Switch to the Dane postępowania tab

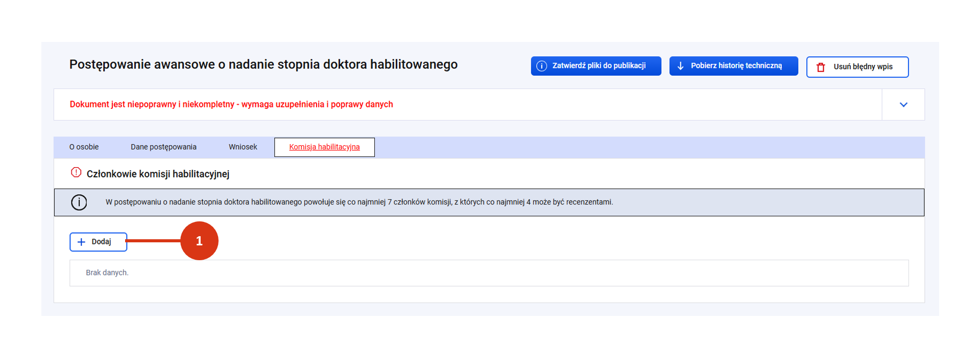163,147
